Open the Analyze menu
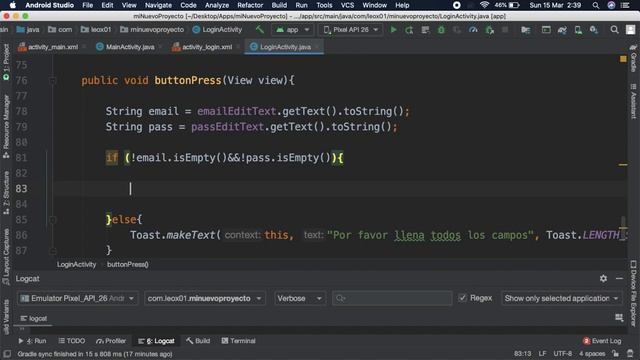The width and height of the screenshot is (640, 360). (217, 5)
